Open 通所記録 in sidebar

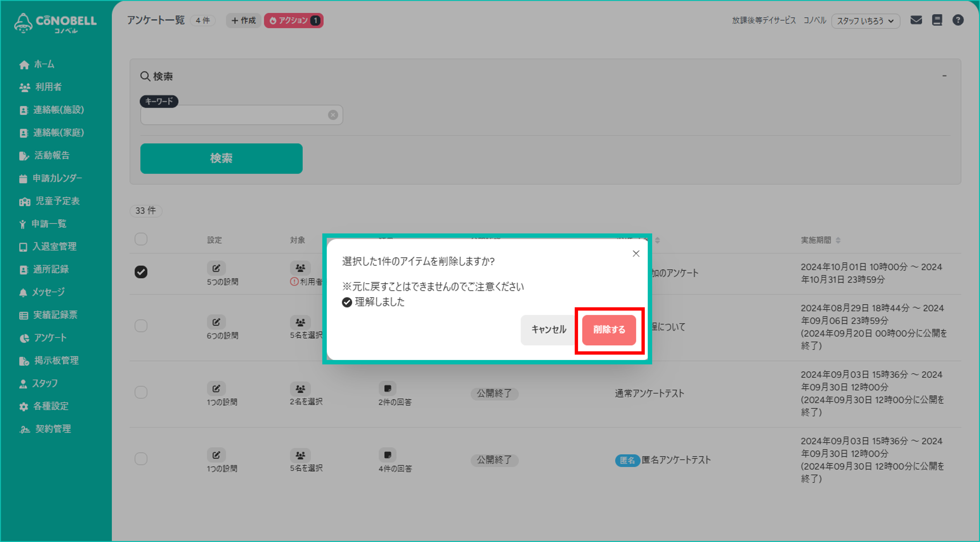coord(44,270)
